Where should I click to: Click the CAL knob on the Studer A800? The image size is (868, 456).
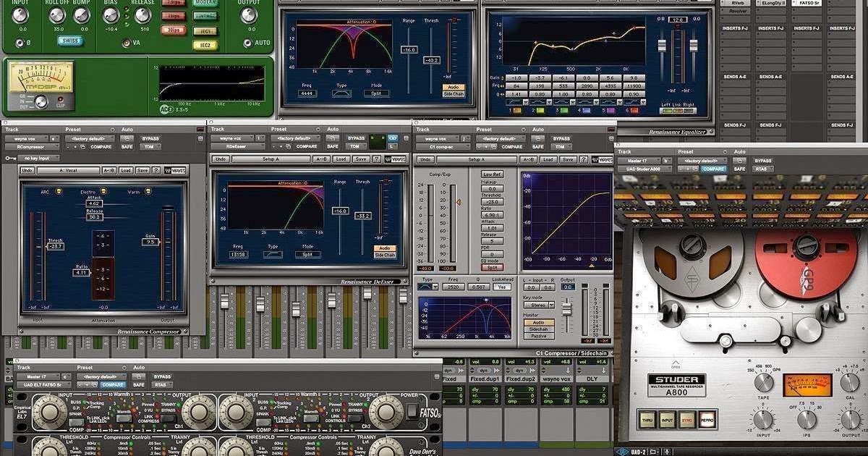coord(849,382)
